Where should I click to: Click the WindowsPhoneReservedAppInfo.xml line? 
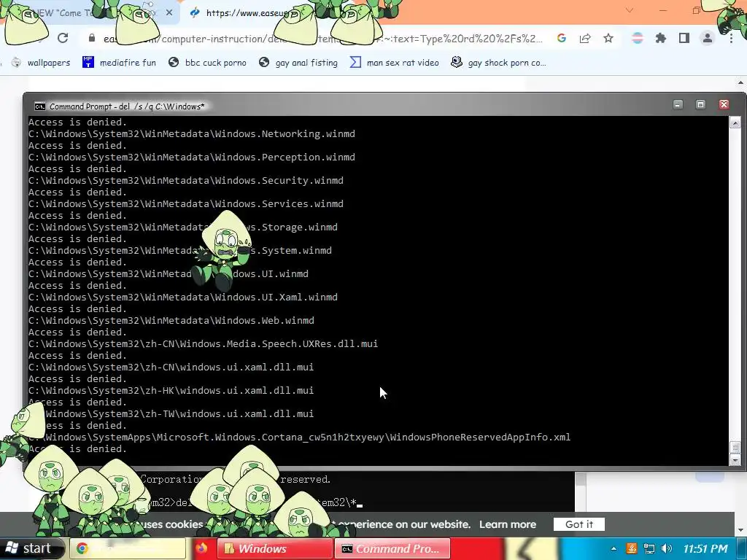299,437
